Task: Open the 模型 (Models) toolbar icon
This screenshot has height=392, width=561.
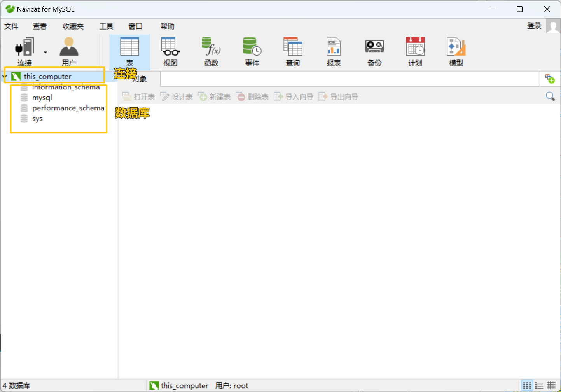Action: (x=456, y=51)
